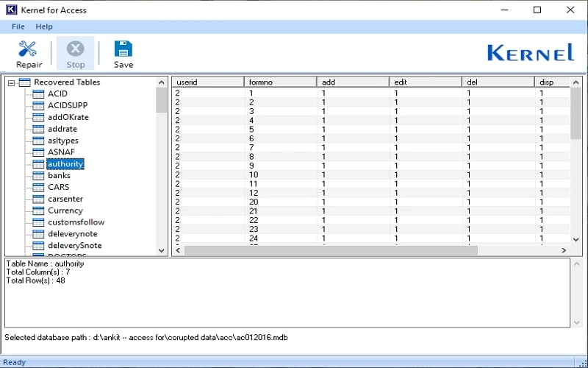Viewport: 588px width, 368px height.
Task: Select the Currency table name
Action: coord(65,210)
